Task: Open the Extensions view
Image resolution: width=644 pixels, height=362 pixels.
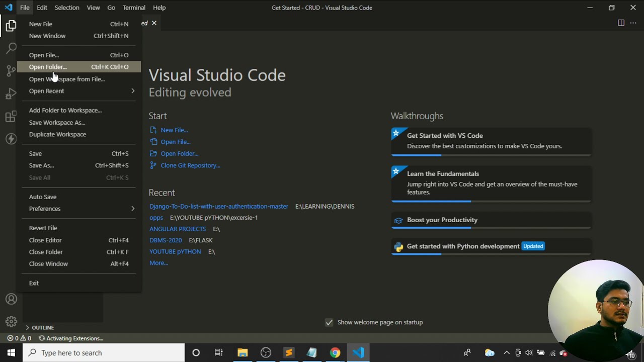Action: click(11, 117)
